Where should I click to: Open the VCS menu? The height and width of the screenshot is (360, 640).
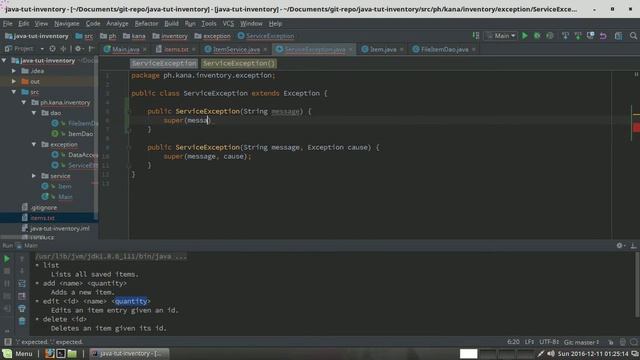coord(228,24)
